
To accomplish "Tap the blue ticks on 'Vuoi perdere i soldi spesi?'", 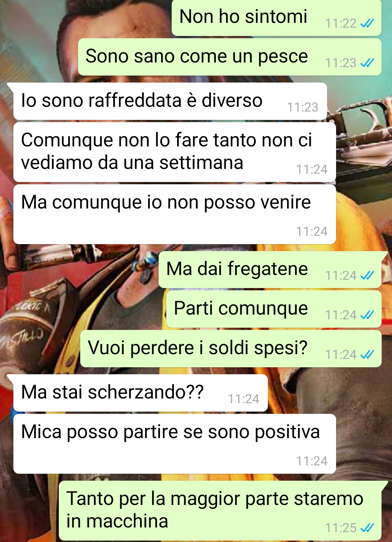I will tap(367, 355).
